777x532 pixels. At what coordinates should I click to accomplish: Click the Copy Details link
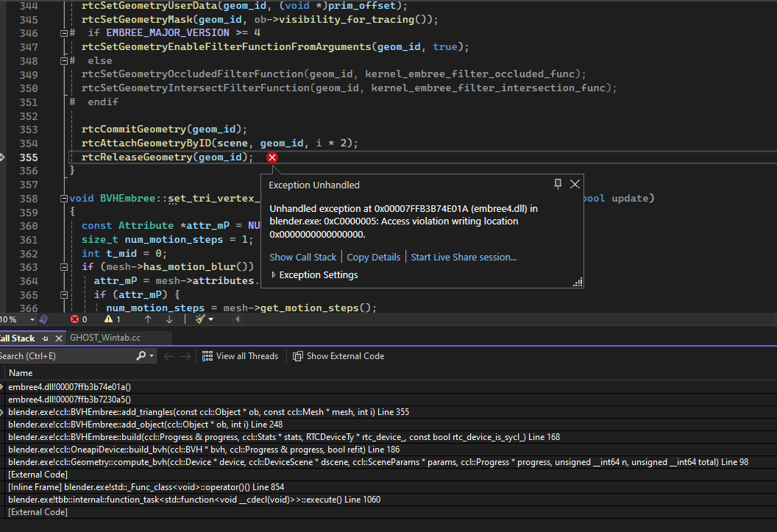(x=372, y=257)
